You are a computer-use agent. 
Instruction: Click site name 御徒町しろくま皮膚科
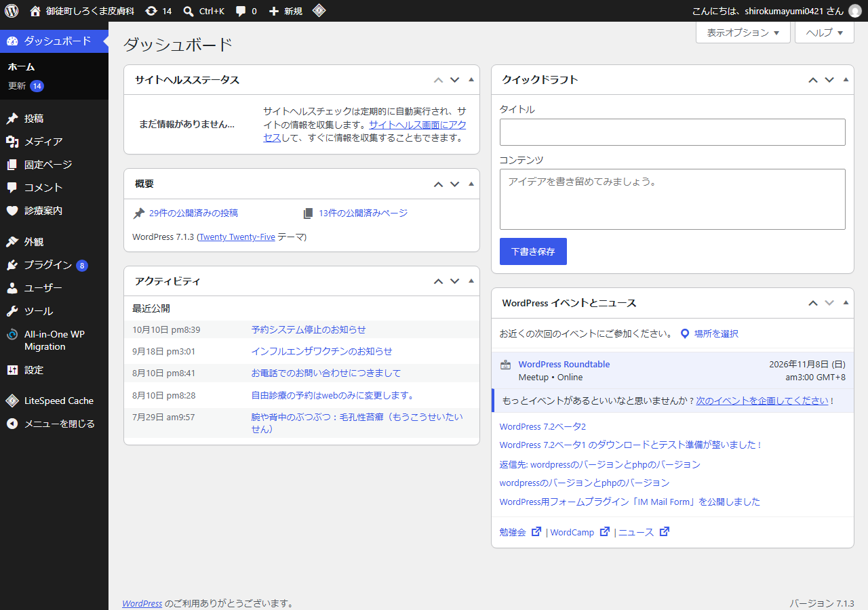point(82,11)
